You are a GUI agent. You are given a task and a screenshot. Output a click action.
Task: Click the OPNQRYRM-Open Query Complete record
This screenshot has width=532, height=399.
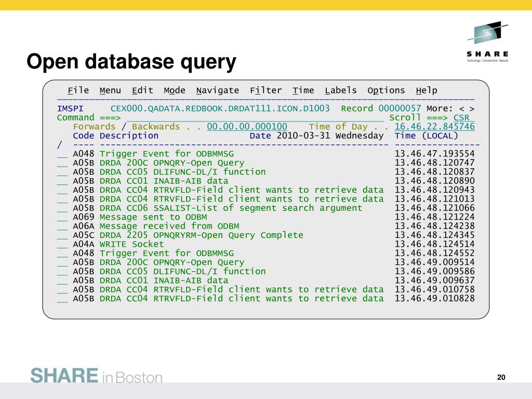[201, 235]
